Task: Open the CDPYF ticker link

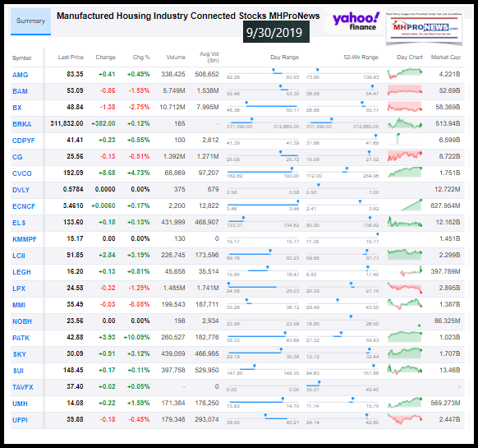Action: click(x=24, y=141)
